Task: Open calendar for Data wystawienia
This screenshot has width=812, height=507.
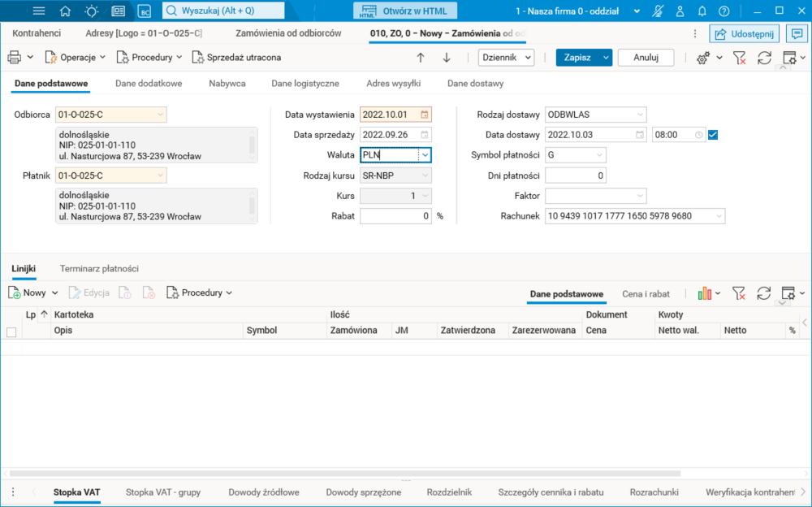Action: pyautogui.click(x=424, y=115)
